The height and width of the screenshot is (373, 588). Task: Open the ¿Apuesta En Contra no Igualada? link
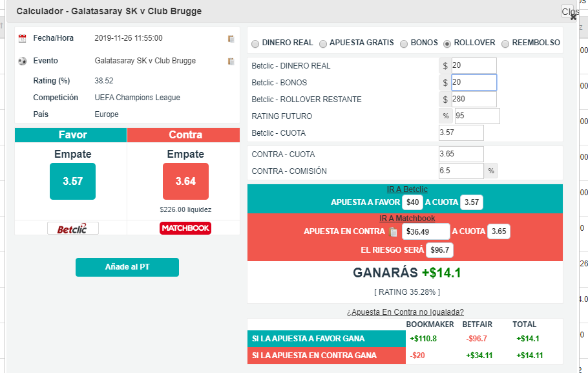[405, 312]
